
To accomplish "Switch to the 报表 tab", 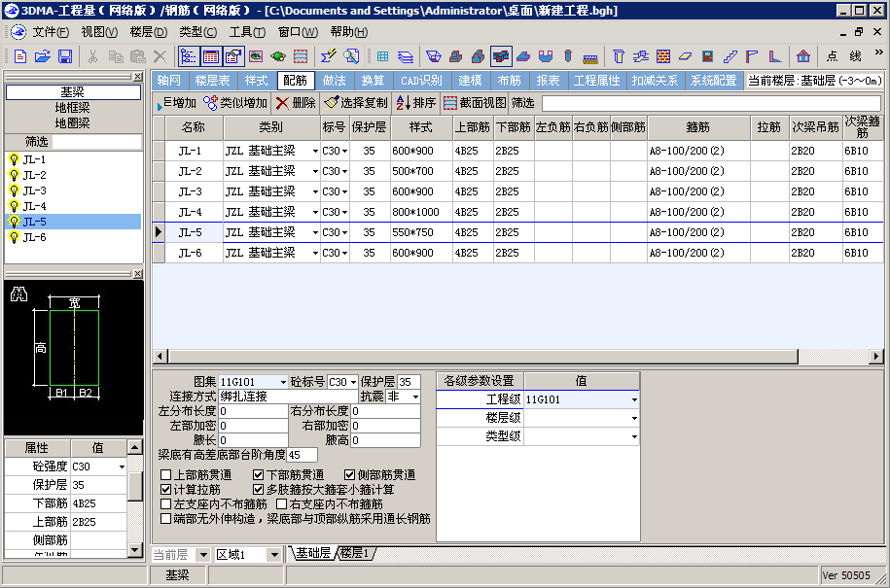I will coord(549,81).
